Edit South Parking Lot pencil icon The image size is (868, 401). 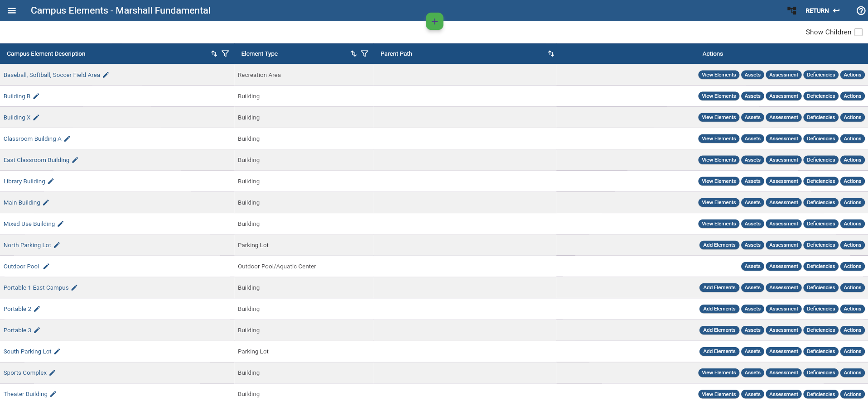point(57,351)
